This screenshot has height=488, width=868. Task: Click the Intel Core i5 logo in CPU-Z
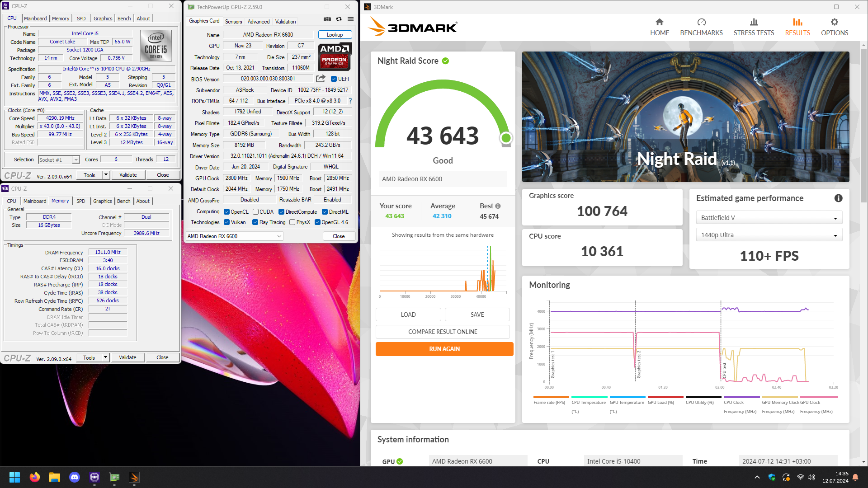pos(156,46)
